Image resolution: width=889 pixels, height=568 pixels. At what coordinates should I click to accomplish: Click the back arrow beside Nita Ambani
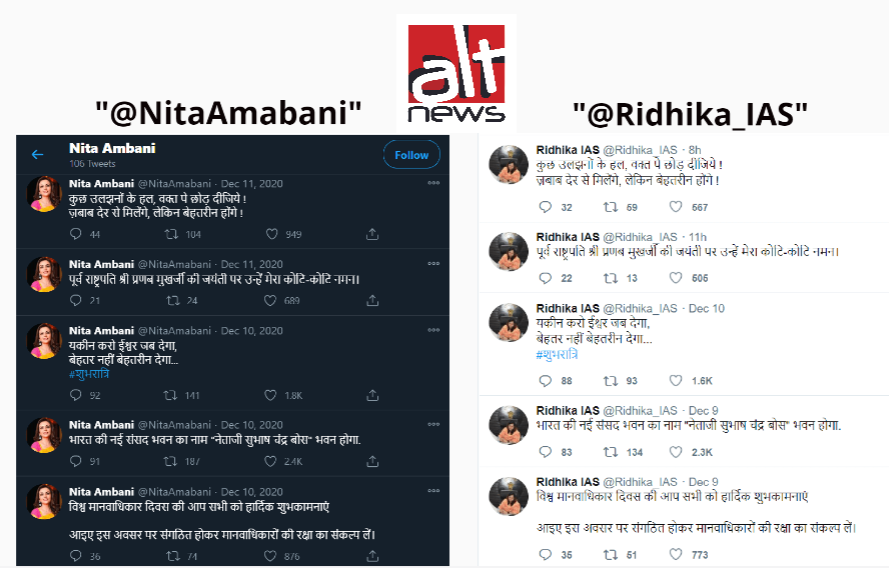(37, 154)
